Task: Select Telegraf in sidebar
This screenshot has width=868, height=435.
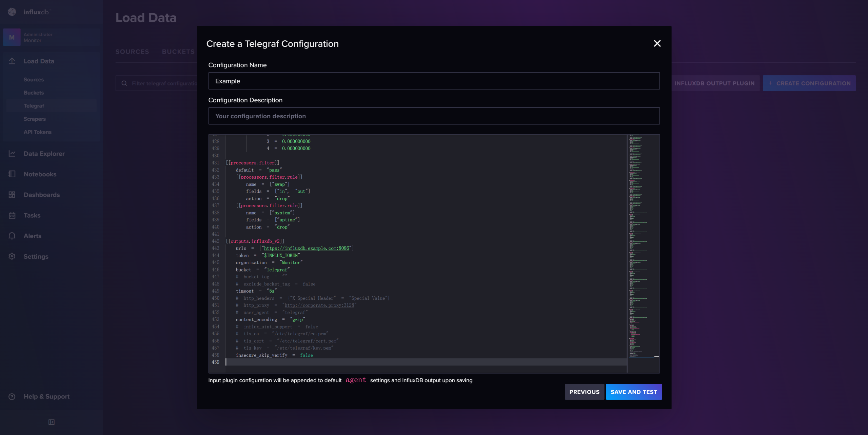Action: [34, 106]
